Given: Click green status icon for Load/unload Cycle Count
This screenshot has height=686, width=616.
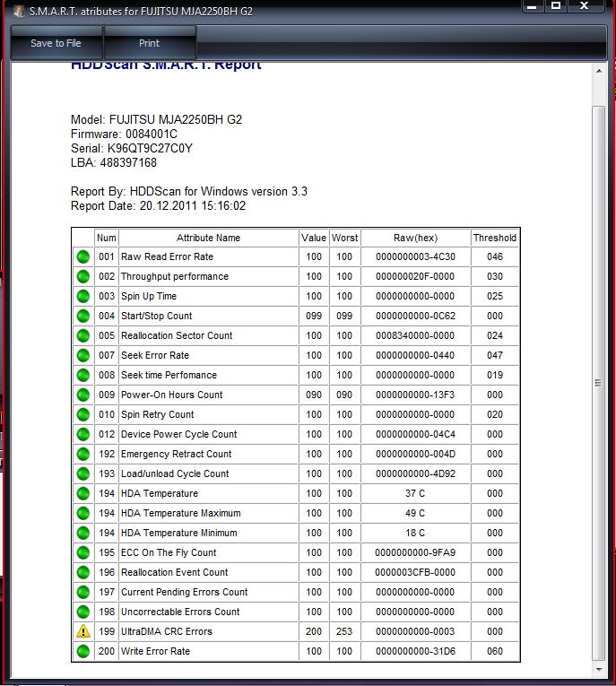Looking at the screenshot, I should (83, 473).
